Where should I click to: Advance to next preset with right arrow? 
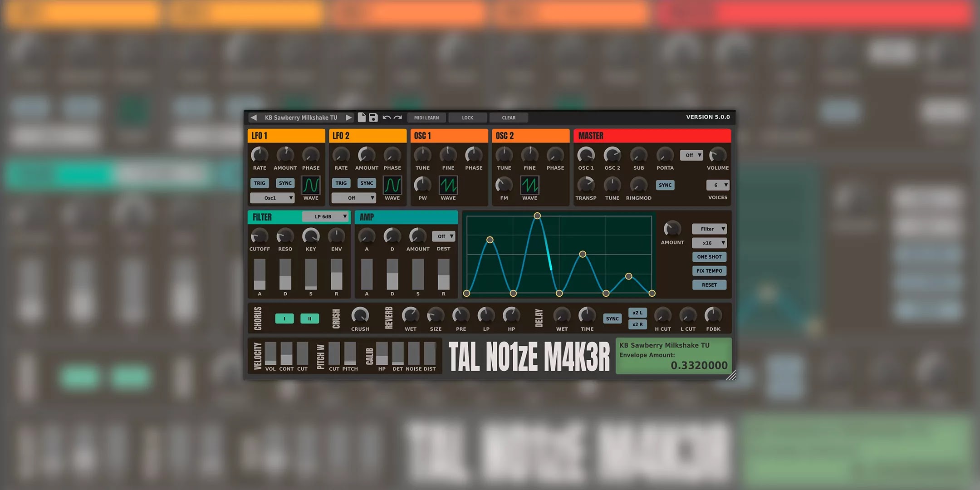pyautogui.click(x=349, y=117)
